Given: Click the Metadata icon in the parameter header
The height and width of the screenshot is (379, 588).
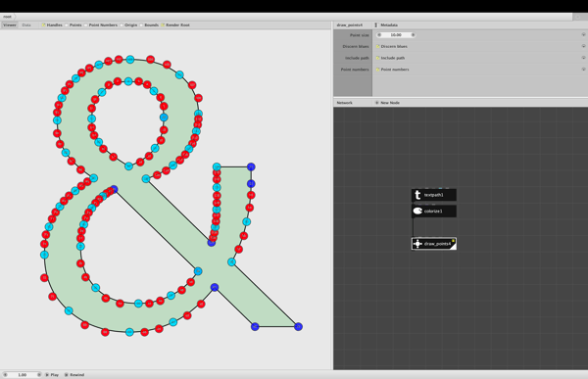Looking at the screenshot, I should point(376,25).
